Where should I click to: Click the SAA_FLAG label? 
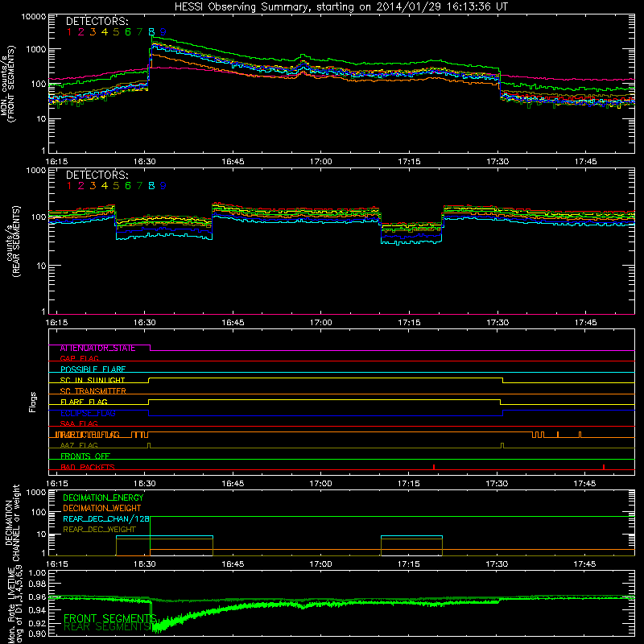79,424
